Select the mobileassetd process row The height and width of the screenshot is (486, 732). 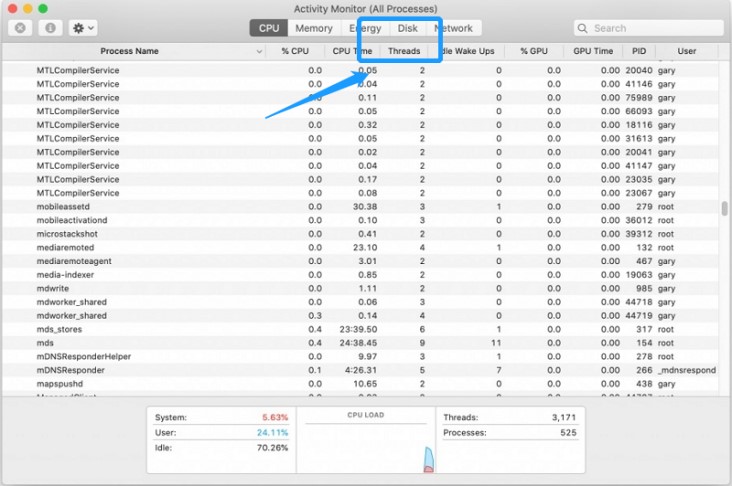coord(360,207)
